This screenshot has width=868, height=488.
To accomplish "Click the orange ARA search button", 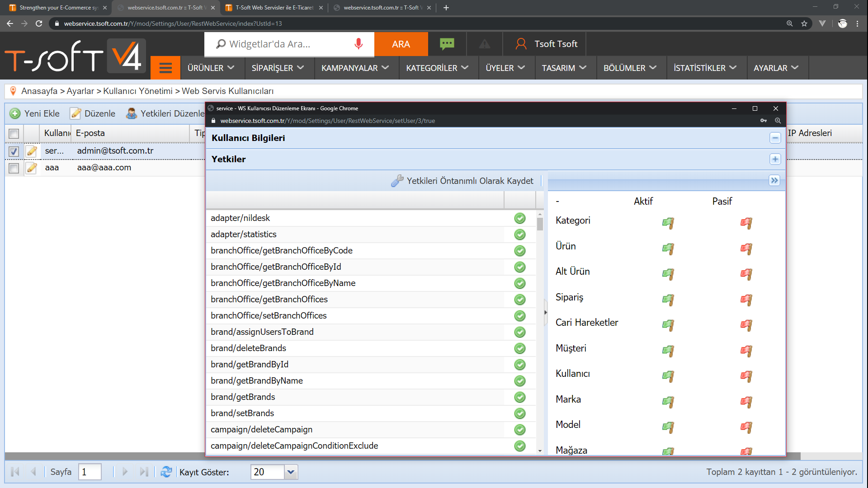I will pyautogui.click(x=401, y=44).
